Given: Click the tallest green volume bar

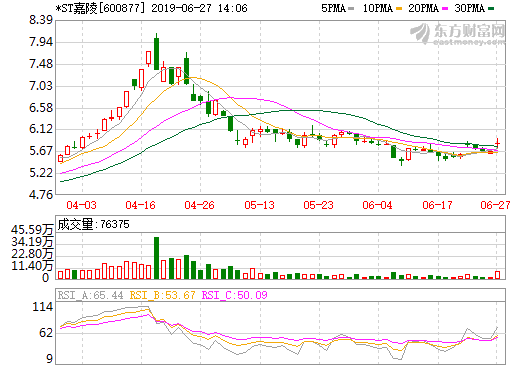Looking at the screenshot, I should click(156, 258).
